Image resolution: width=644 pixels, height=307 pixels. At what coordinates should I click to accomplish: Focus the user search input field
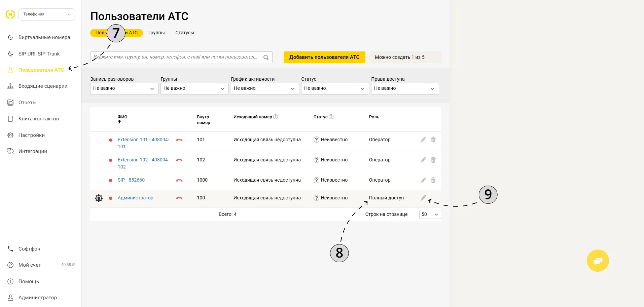176,57
